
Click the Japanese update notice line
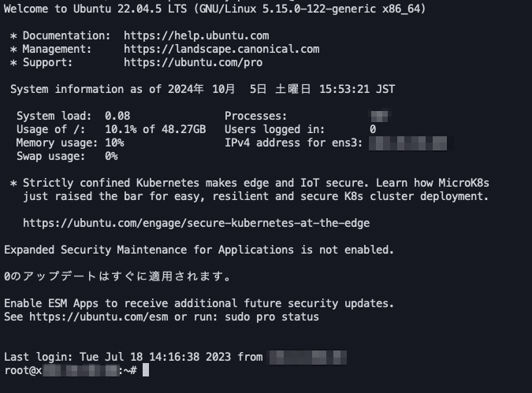point(117,276)
